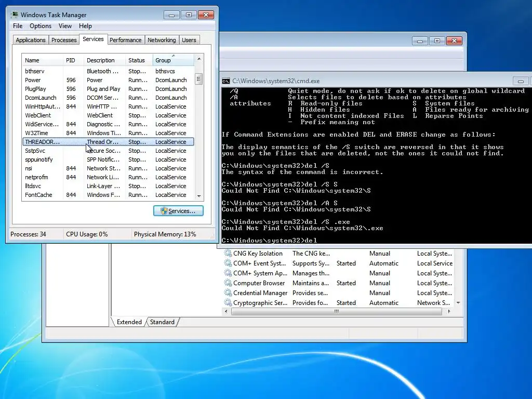
Task: Click the Credential Manager gear icon
Action: (x=228, y=292)
